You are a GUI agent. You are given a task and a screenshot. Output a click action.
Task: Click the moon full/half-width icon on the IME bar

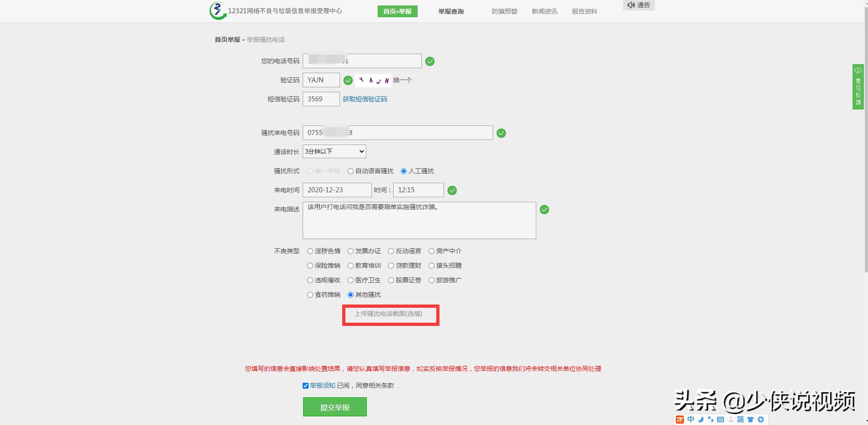[x=700, y=420]
